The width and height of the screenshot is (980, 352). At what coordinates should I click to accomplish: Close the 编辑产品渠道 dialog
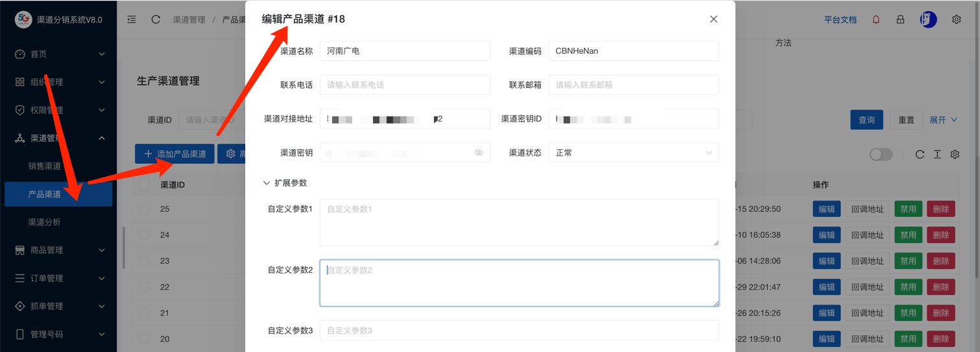[x=713, y=19]
